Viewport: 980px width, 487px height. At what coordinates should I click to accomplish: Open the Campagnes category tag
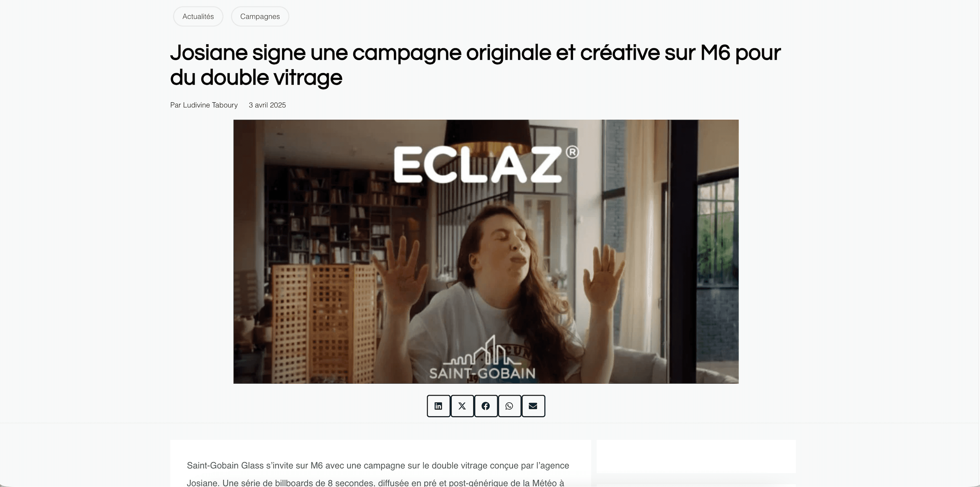pyautogui.click(x=260, y=16)
